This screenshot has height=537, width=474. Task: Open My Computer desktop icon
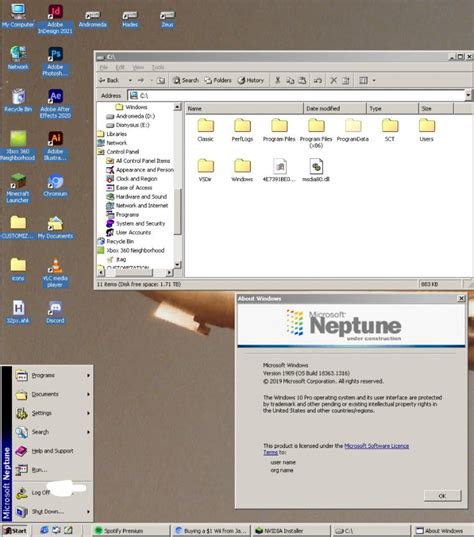[18, 16]
